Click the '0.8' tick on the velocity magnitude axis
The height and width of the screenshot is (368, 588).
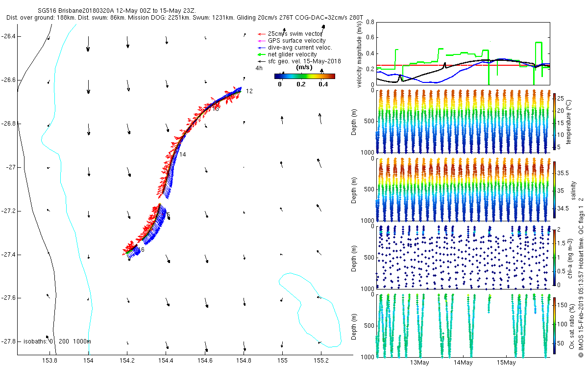click(x=370, y=22)
